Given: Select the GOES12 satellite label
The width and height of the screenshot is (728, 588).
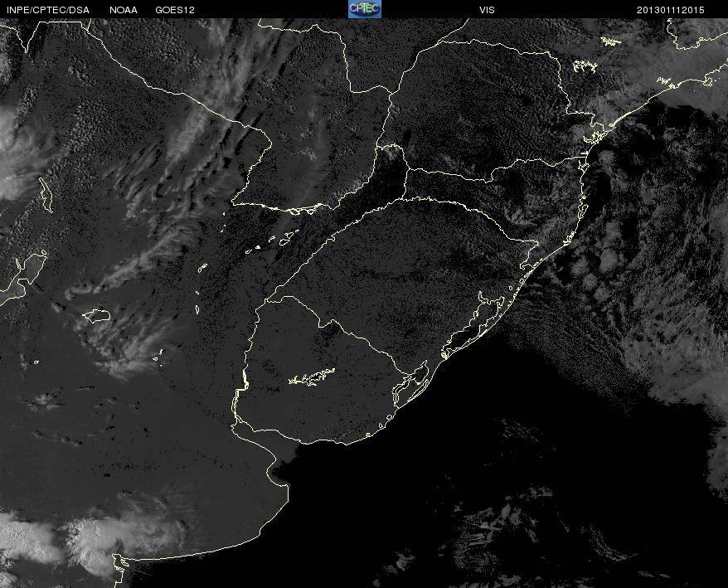Looking at the screenshot, I should (175, 10).
